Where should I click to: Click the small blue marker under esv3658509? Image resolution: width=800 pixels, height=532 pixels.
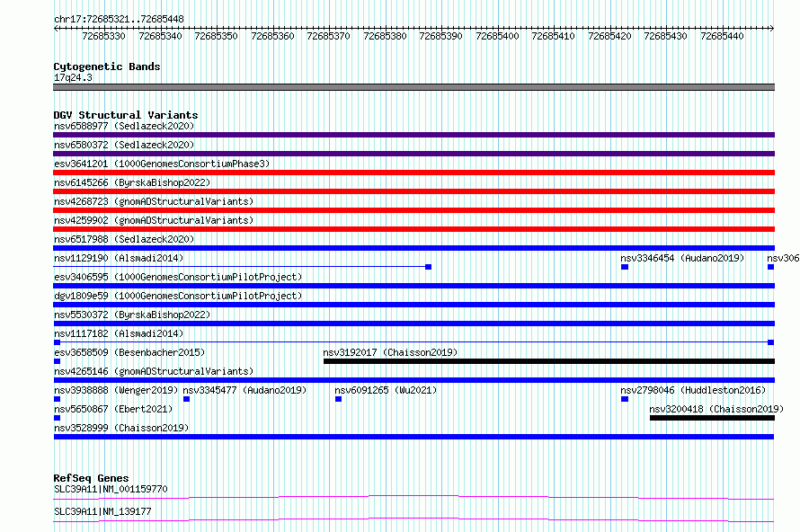(x=58, y=361)
